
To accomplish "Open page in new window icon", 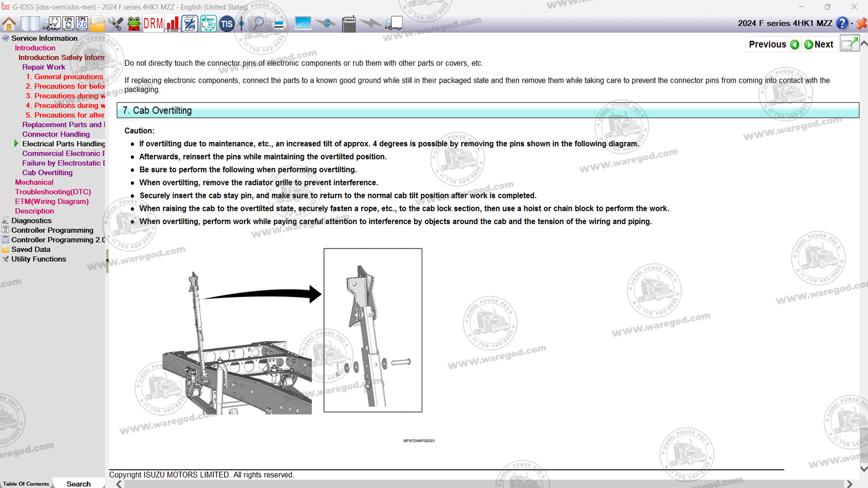I will [849, 44].
